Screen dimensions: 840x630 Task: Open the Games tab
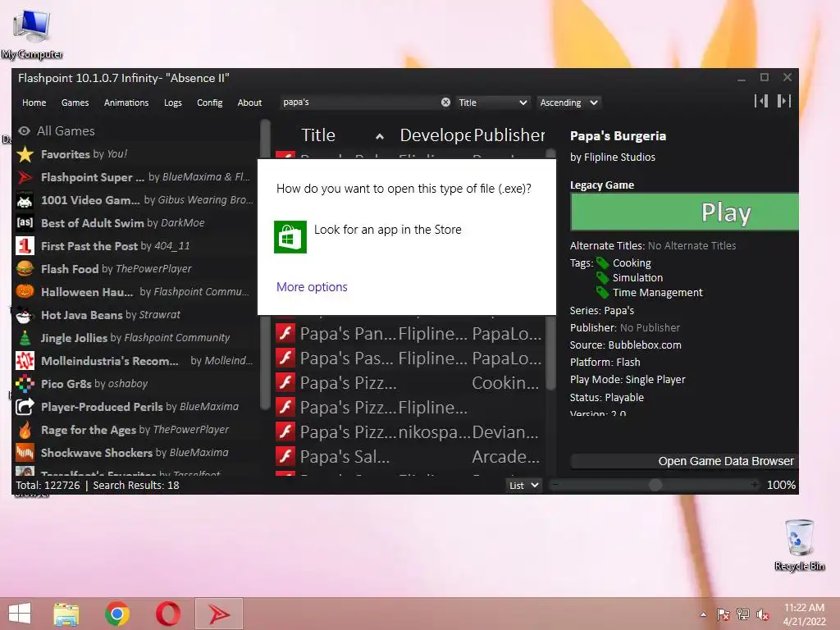coord(75,103)
